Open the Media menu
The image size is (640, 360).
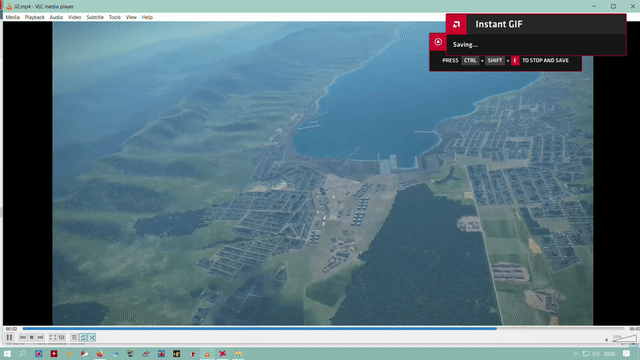click(12, 17)
